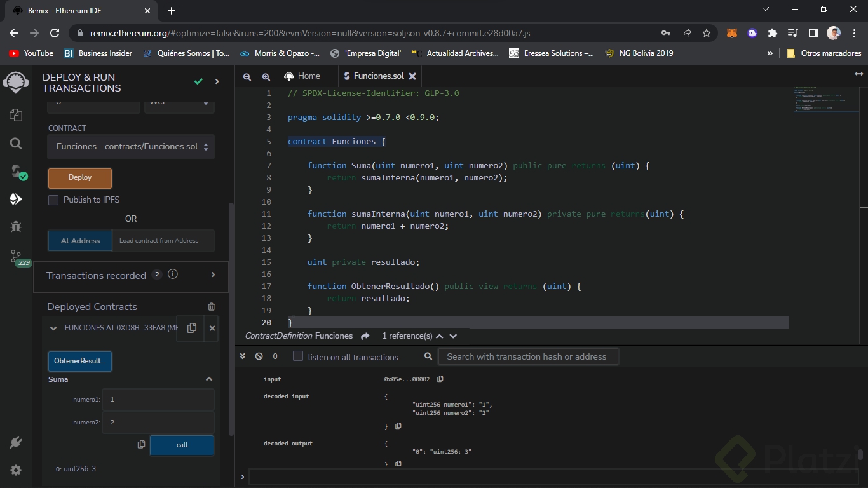Zoom out the editor font
This screenshot has width=868, height=488.
point(247,76)
